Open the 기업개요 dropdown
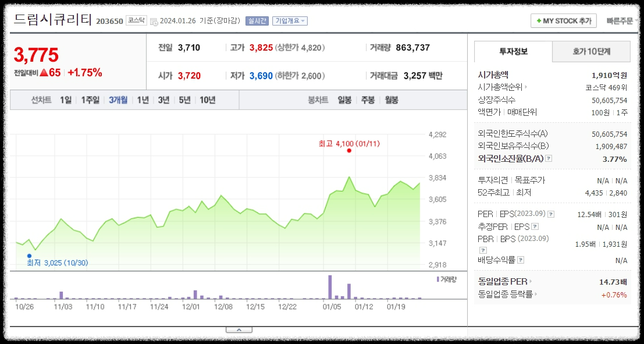The width and height of the screenshot is (644, 344). point(290,21)
